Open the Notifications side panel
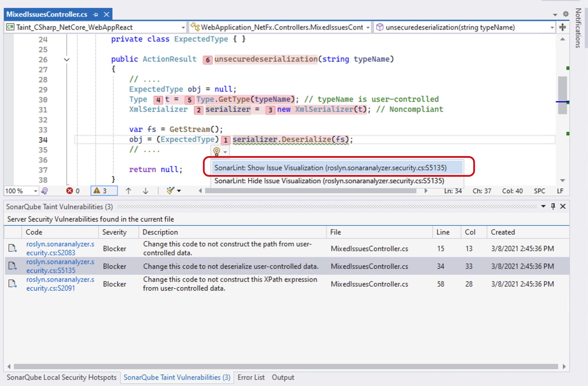The height and width of the screenshot is (386, 588). point(579,28)
